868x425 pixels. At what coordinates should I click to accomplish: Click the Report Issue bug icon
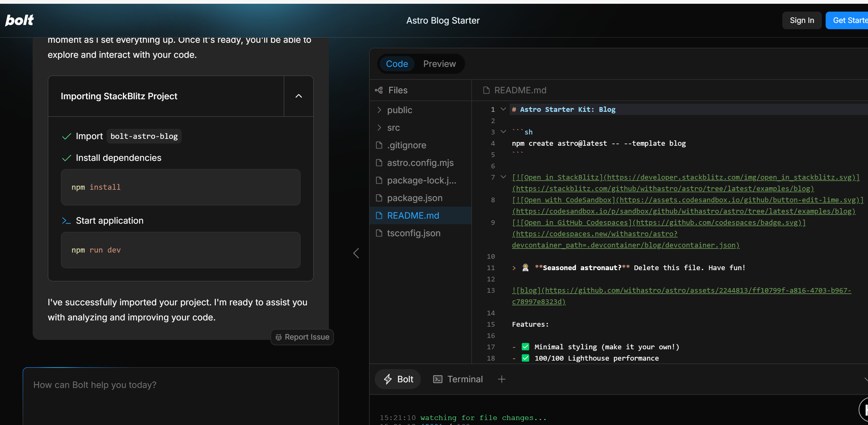point(278,337)
